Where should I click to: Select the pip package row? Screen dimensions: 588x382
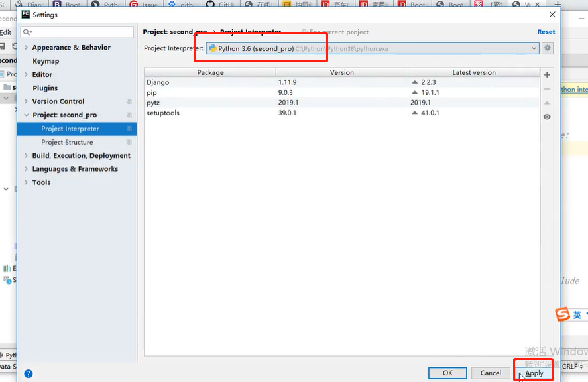pos(341,92)
